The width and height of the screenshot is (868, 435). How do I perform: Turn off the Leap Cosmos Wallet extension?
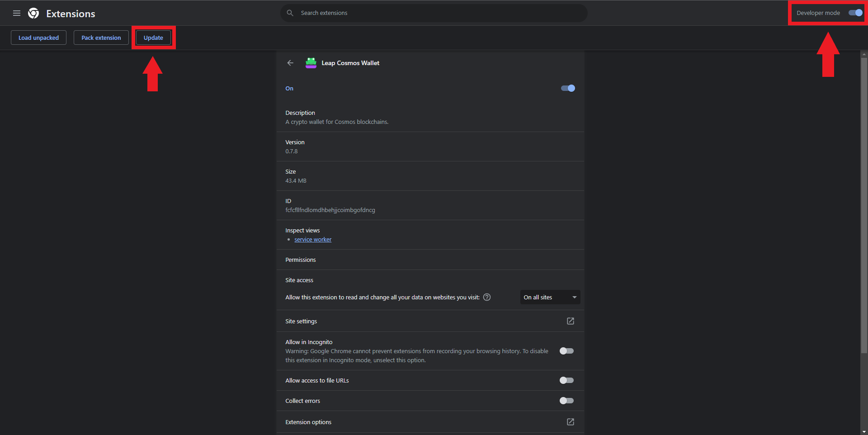point(568,88)
